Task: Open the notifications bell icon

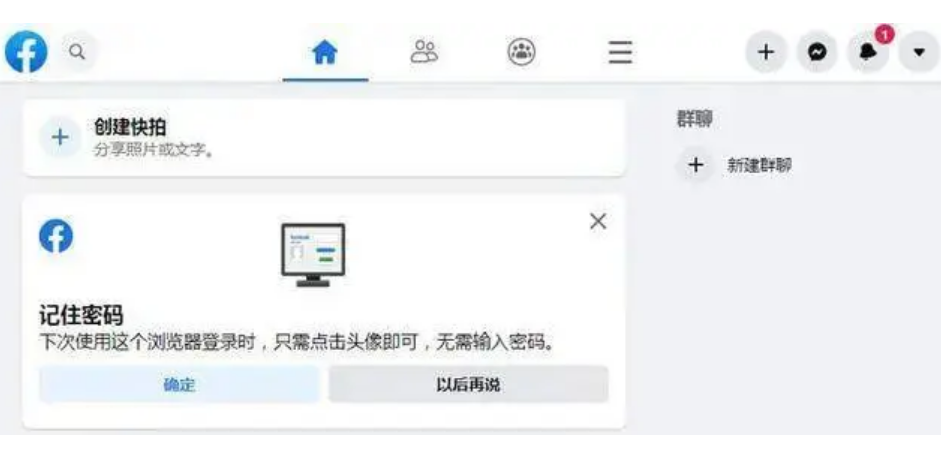Action: click(x=868, y=52)
